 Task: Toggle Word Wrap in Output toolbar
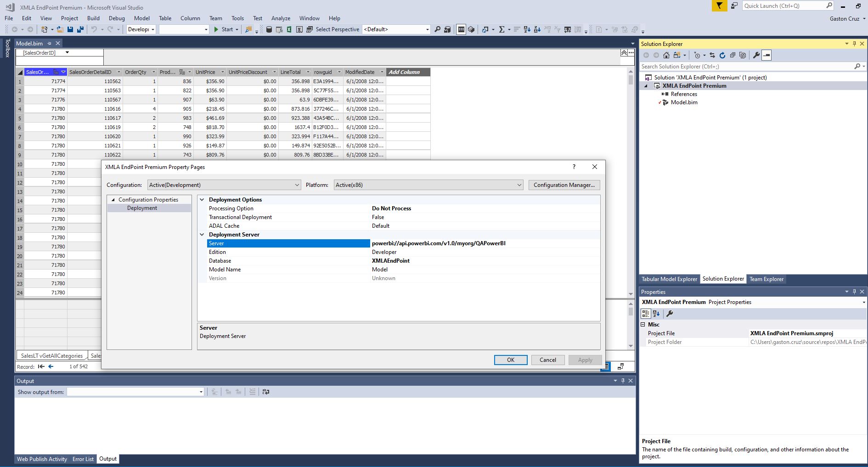[265, 392]
